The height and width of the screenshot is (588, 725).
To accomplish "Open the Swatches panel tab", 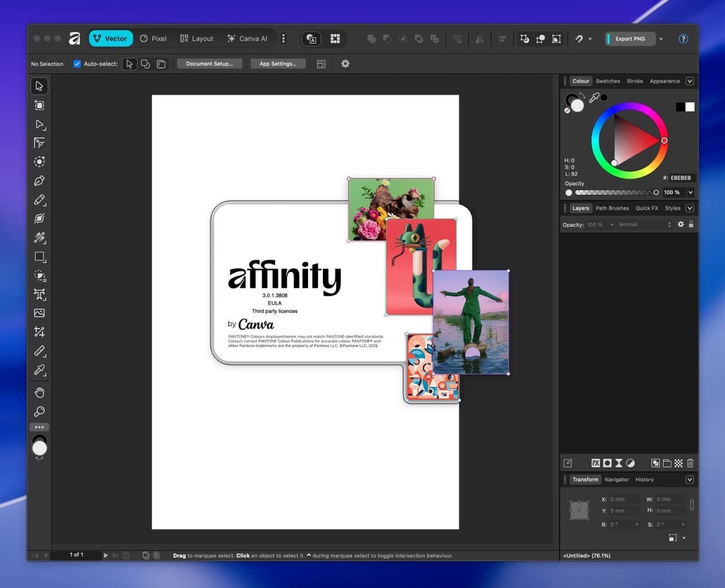I will 608,81.
